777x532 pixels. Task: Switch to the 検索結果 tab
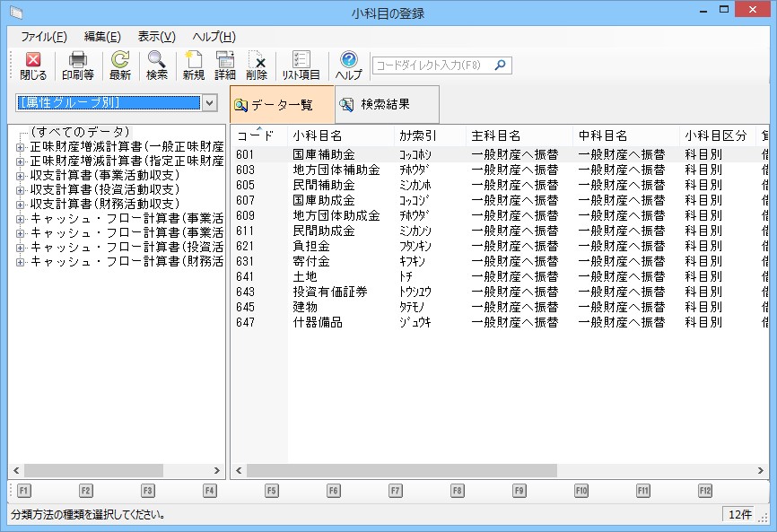(x=386, y=105)
